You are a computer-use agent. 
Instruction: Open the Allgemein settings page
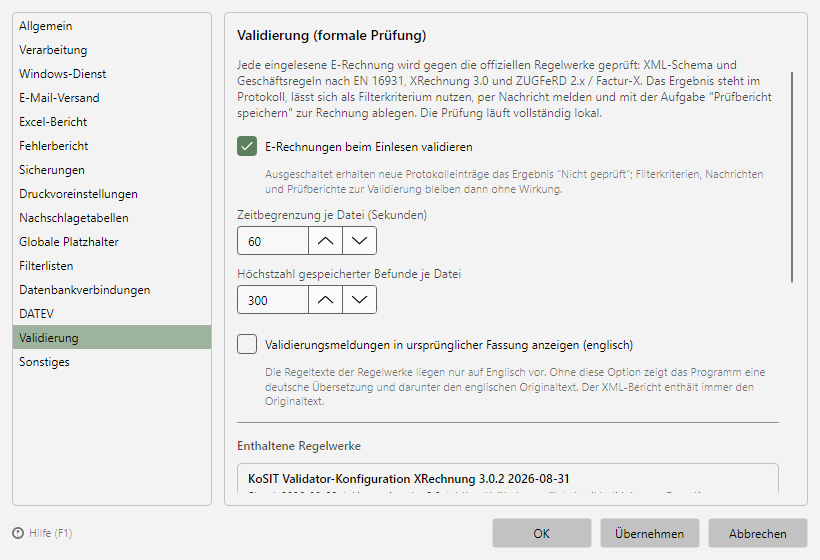112,26
